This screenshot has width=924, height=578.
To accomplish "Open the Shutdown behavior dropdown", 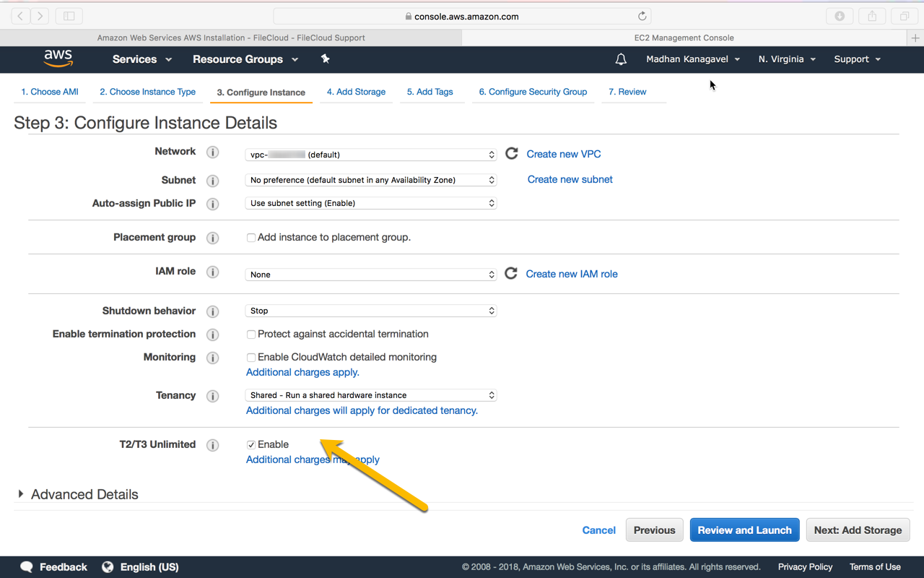I will pos(371,311).
